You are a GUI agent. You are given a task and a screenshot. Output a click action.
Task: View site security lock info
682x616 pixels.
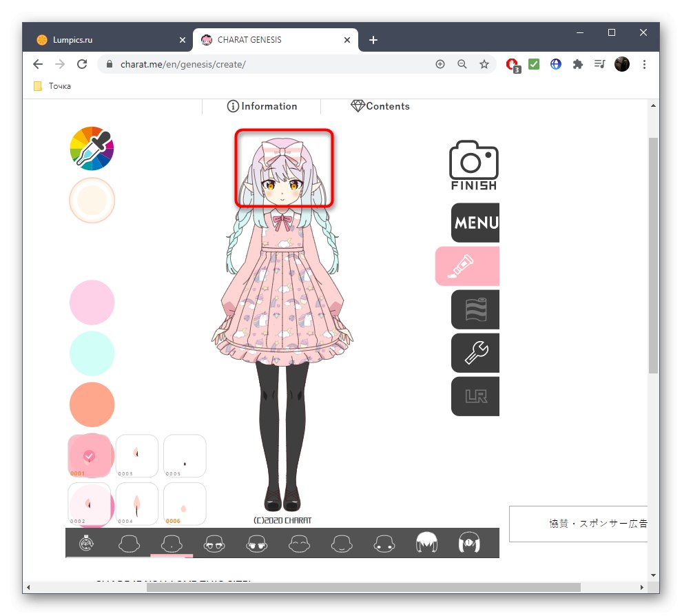110,64
